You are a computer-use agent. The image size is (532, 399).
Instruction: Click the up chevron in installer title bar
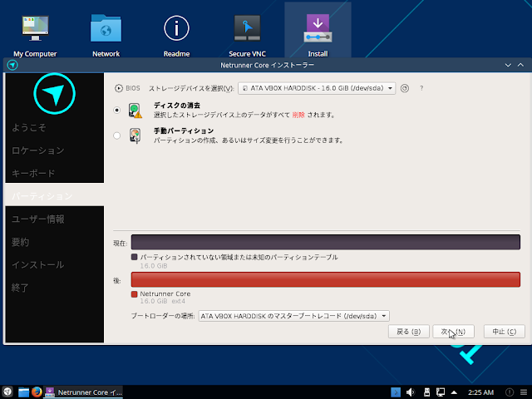[520, 65]
